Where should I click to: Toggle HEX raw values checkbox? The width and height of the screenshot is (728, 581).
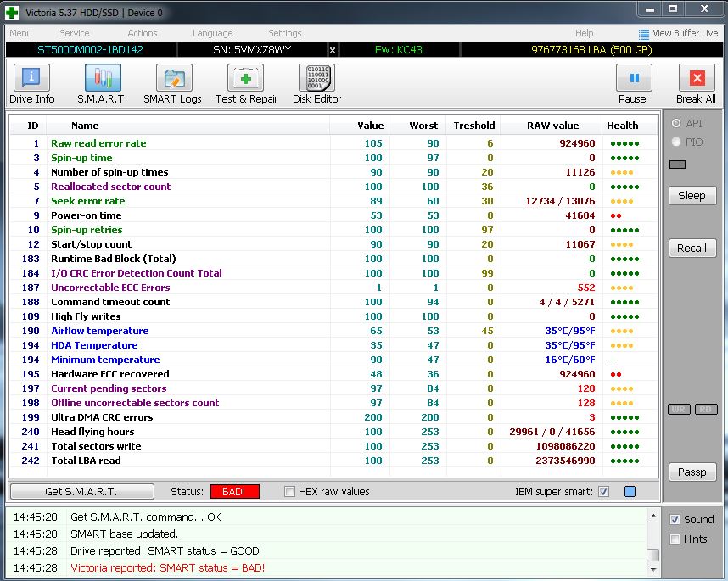click(x=289, y=491)
